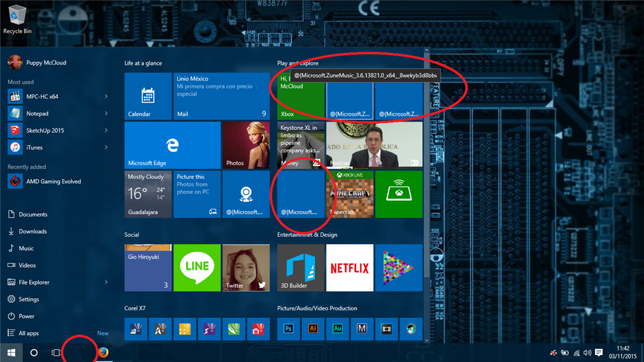Expand the MPC-HC x64 jump list arrow

[x=106, y=96]
